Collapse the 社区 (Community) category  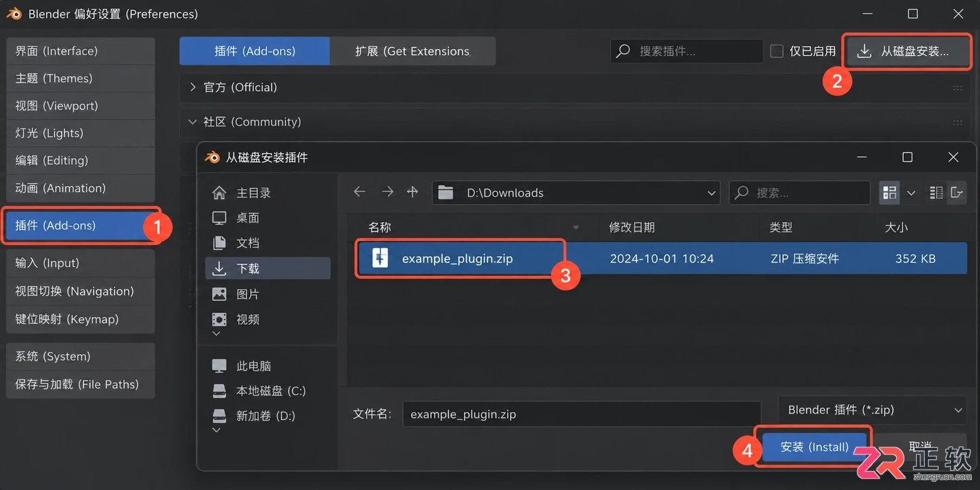tap(193, 122)
